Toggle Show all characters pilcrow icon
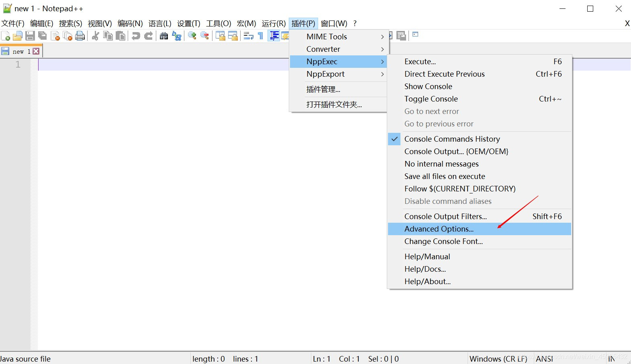The height and width of the screenshot is (364, 631). click(x=261, y=36)
